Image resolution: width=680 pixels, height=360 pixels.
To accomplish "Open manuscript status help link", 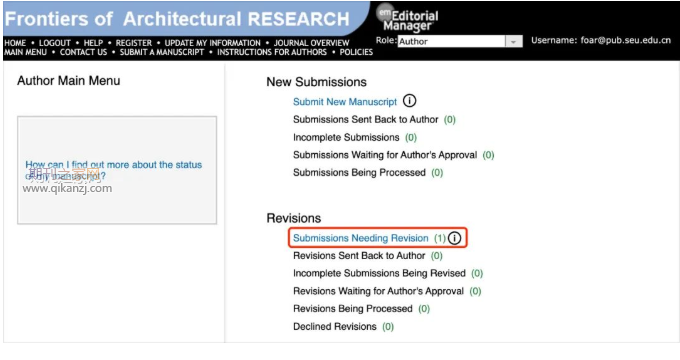I will [114, 170].
